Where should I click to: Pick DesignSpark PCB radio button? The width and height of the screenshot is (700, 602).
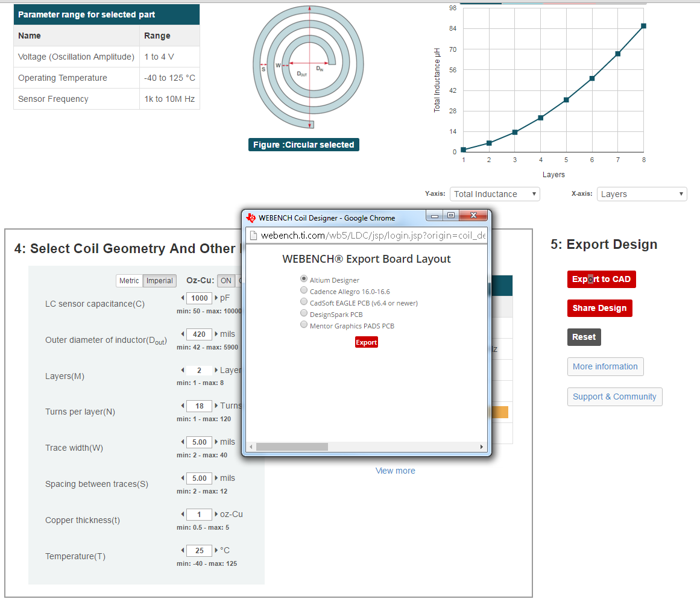click(x=303, y=313)
